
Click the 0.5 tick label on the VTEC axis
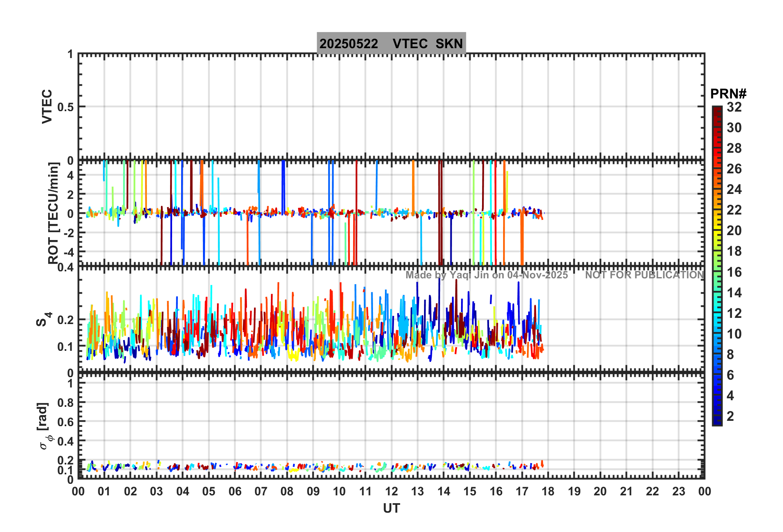tap(65, 107)
